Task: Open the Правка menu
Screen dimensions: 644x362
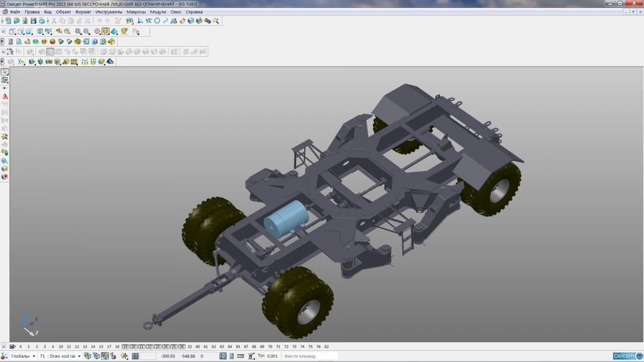Action: click(x=32, y=12)
